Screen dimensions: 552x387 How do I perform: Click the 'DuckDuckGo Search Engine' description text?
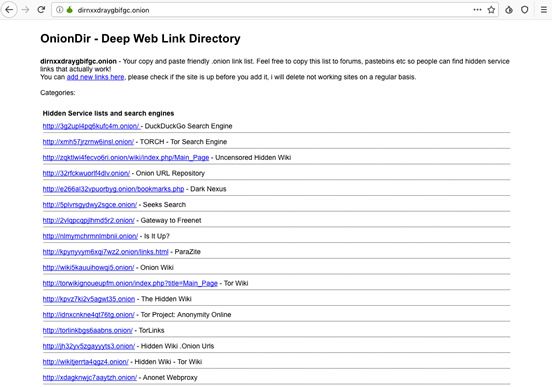tap(189, 126)
